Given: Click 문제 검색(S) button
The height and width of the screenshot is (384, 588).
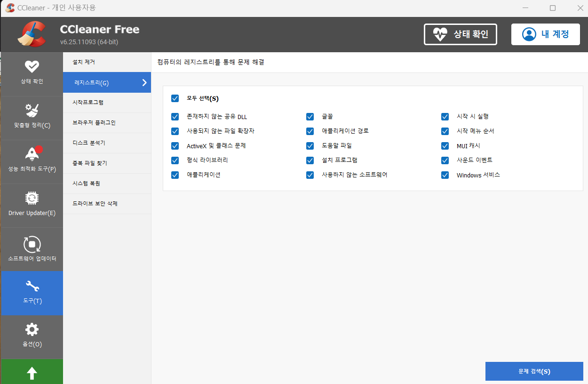Looking at the screenshot, I should coord(534,371).
